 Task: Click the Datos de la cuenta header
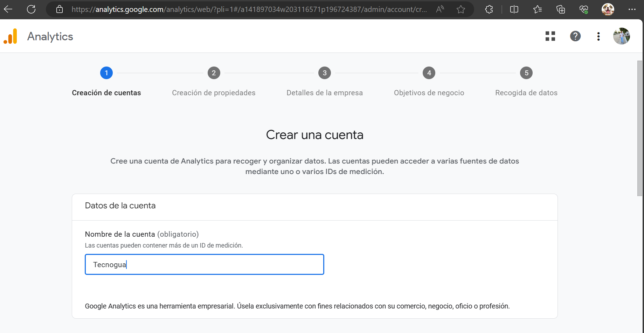120,206
